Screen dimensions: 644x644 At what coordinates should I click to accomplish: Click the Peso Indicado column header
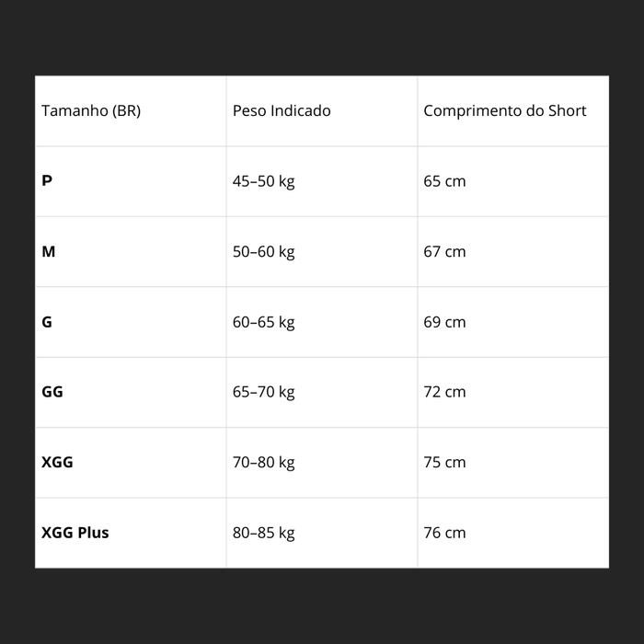point(282,111)
